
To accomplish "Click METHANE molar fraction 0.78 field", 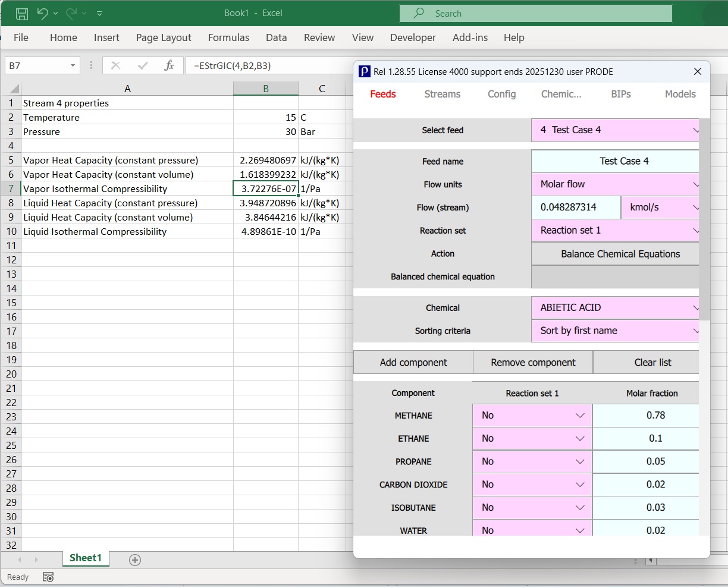I will click(646, 416).
